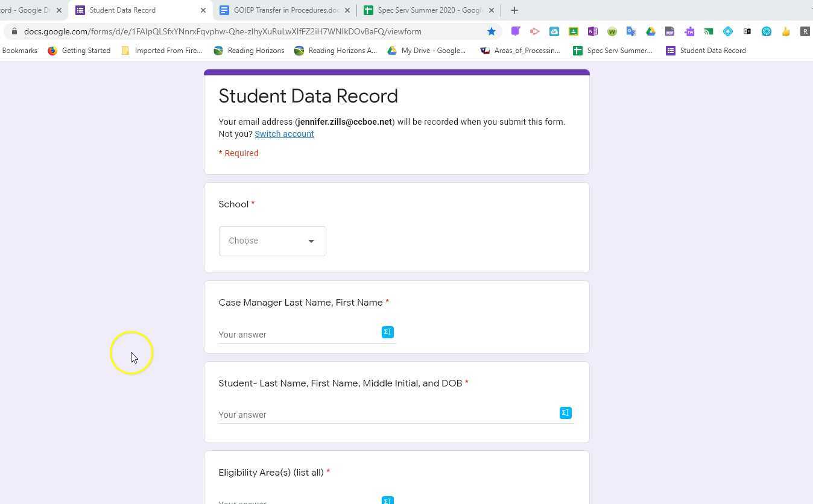Open a new browser tab
The height and width of the screenshot is (504, 813).
[x=514, y=10]
